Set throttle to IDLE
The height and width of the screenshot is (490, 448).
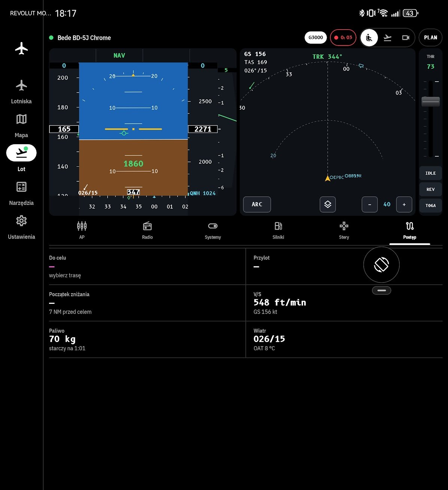(x=431, y=173)
